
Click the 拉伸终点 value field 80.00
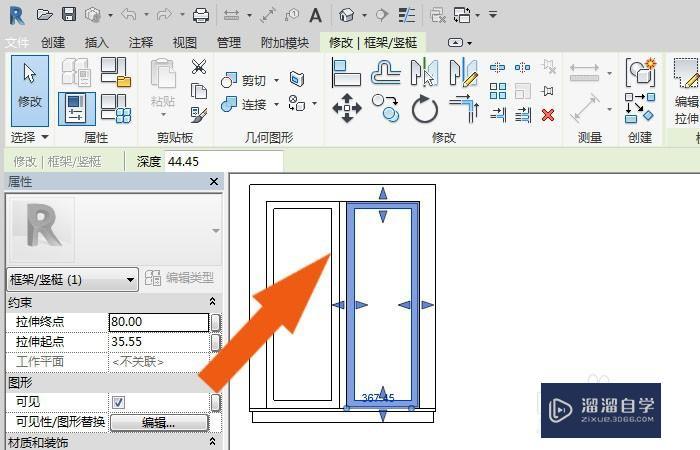point(158,322)
